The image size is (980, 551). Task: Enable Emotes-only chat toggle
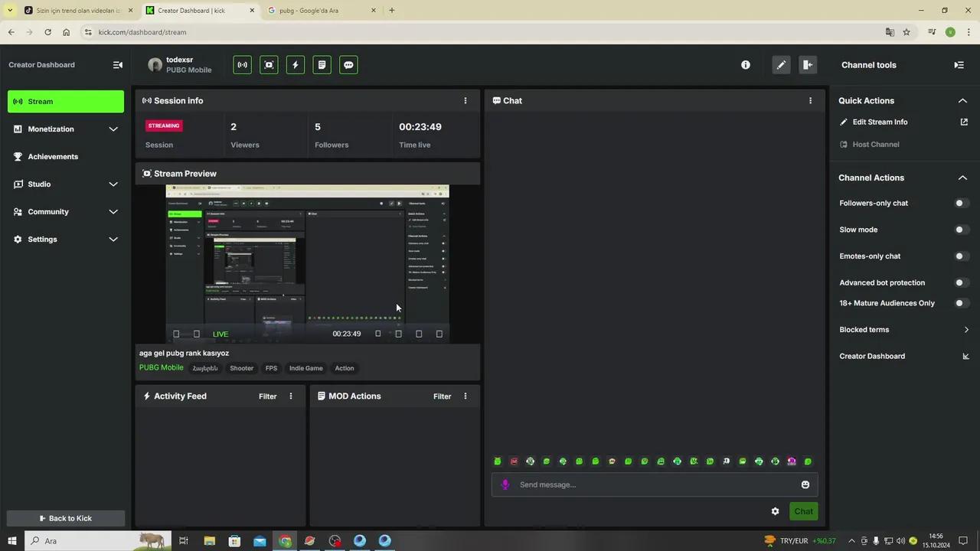[x=961, y=256]
